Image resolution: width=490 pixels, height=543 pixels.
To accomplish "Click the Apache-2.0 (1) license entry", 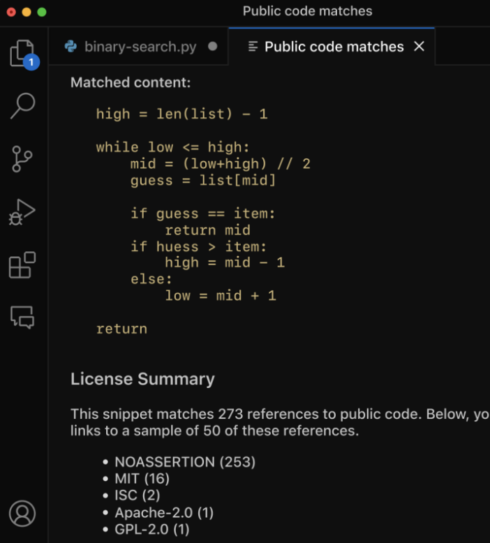I will (x=164, y=513).
